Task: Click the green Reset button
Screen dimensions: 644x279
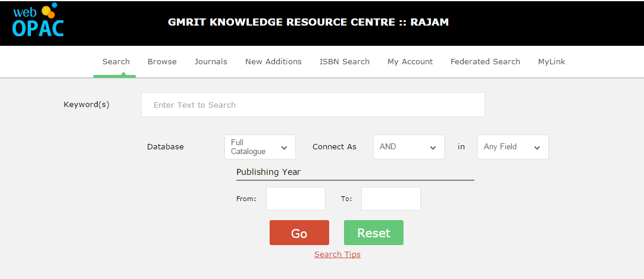Action: (x=374, y=233)
